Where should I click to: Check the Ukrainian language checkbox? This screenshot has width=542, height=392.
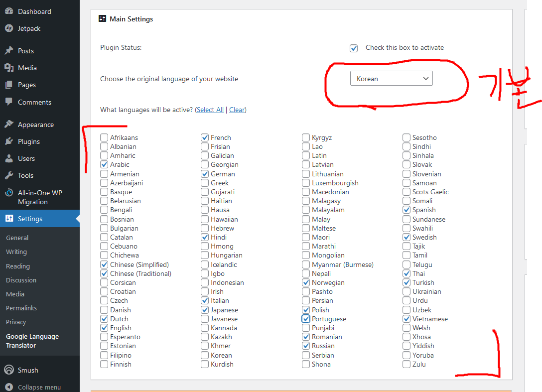tap(406, 291)
